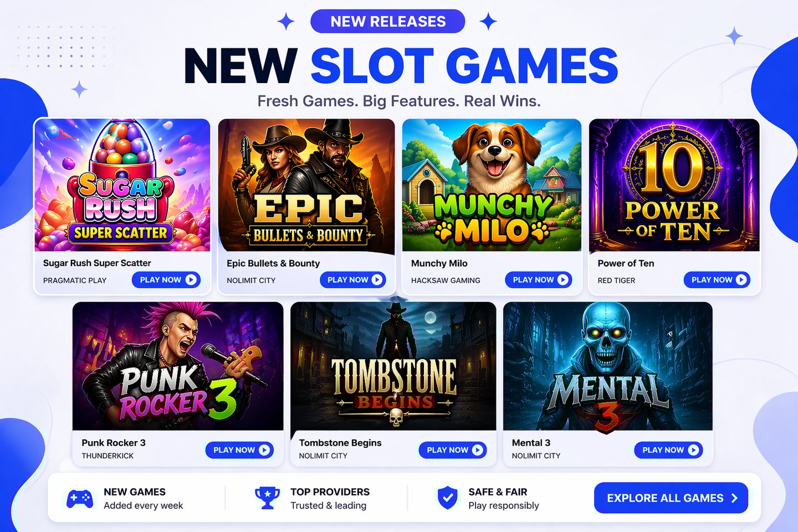This screenshot has width=798, height=532.
Task: Click the Punk Rocker 3 title link
Action: (114, 443)
